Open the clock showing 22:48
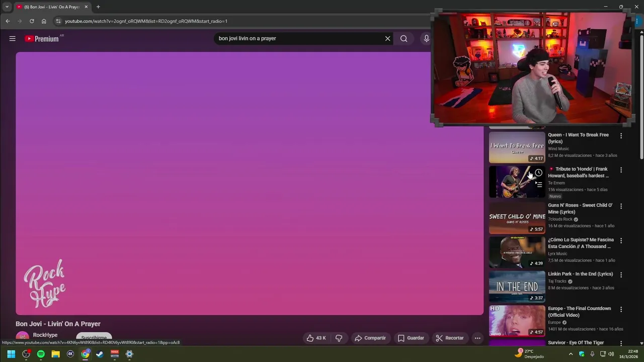Image resolution: width=644 pixels, height=362 pixels. pos(629,354)
